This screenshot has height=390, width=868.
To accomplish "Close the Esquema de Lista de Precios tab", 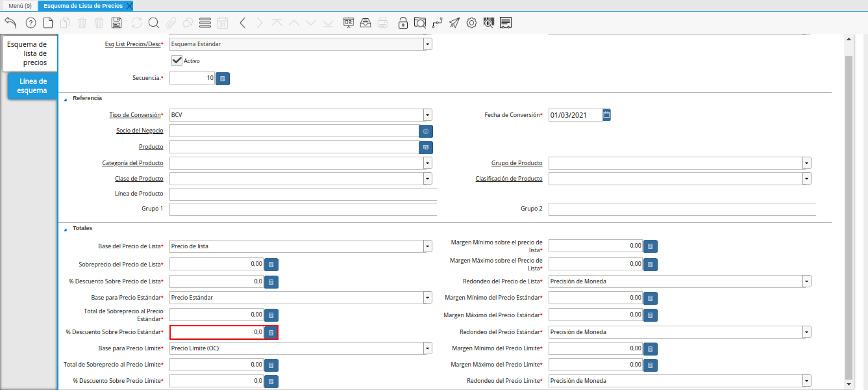I will [129, 5].
